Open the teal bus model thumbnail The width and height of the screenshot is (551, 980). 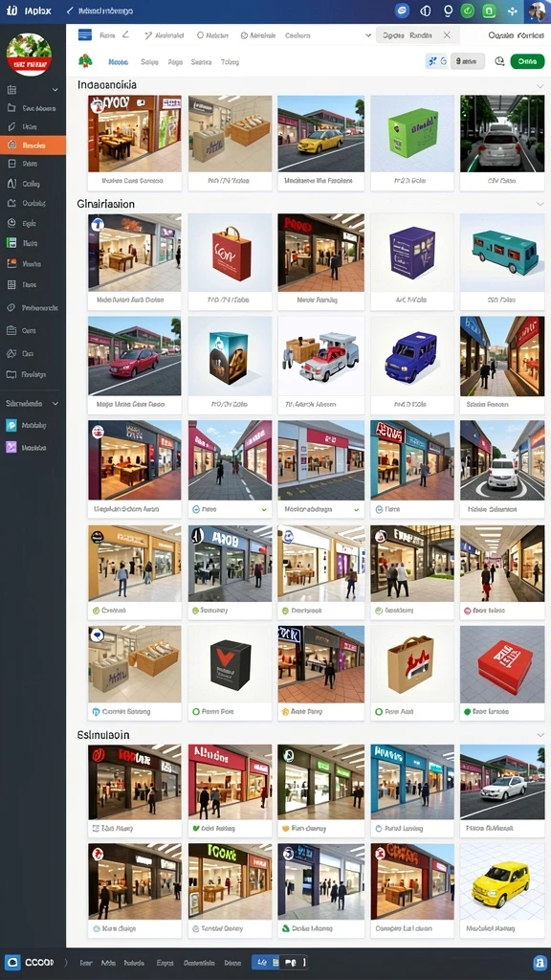point(502,253)
